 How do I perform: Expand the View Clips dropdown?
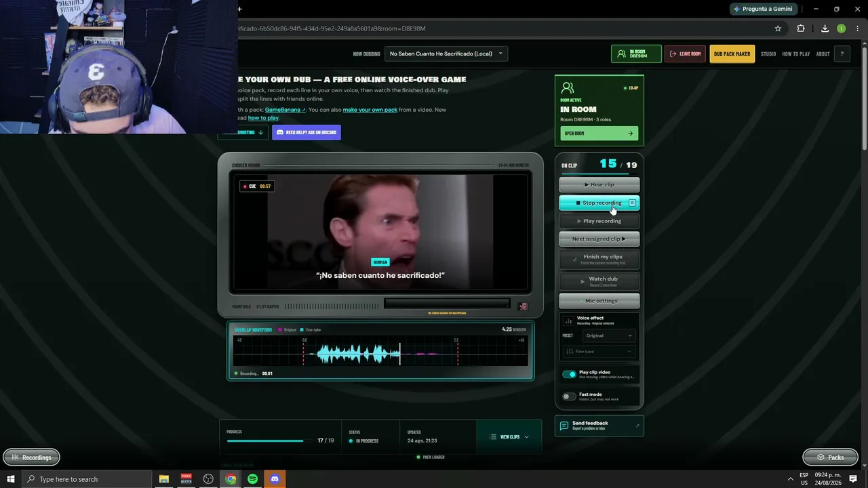click(x=509, y=437)
